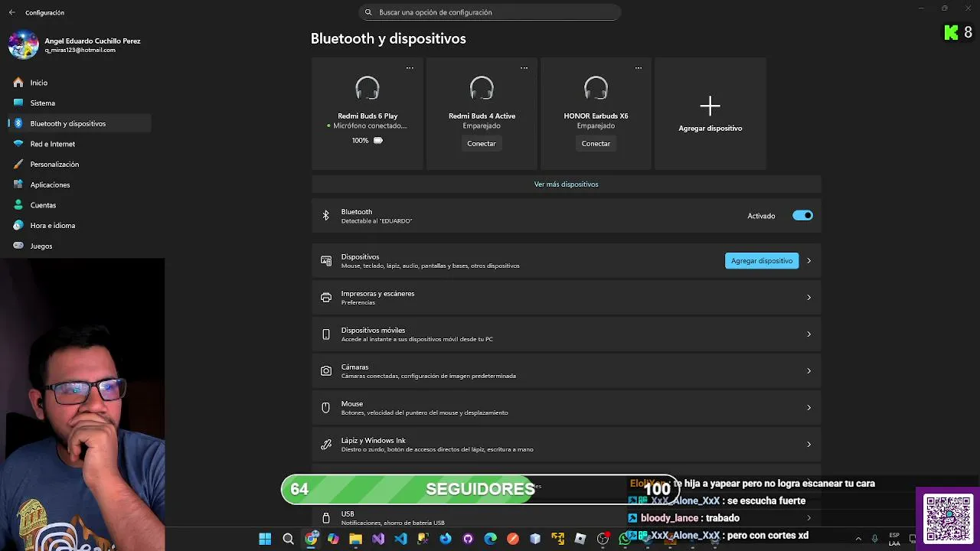The height and width of the screenshot is (551, 980).
Task: Expand the Mouse row chevron
Action: [x=808, y=408]
